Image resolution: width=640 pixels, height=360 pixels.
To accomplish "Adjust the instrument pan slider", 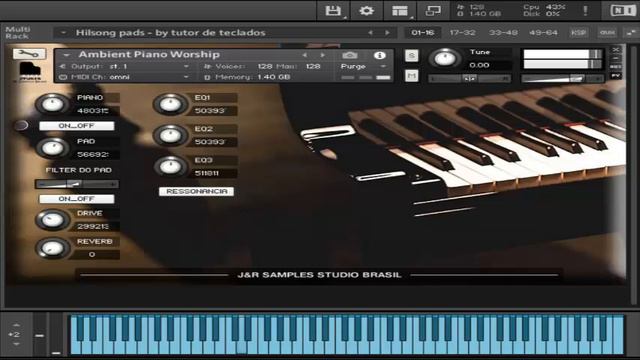I will (469, 78).
